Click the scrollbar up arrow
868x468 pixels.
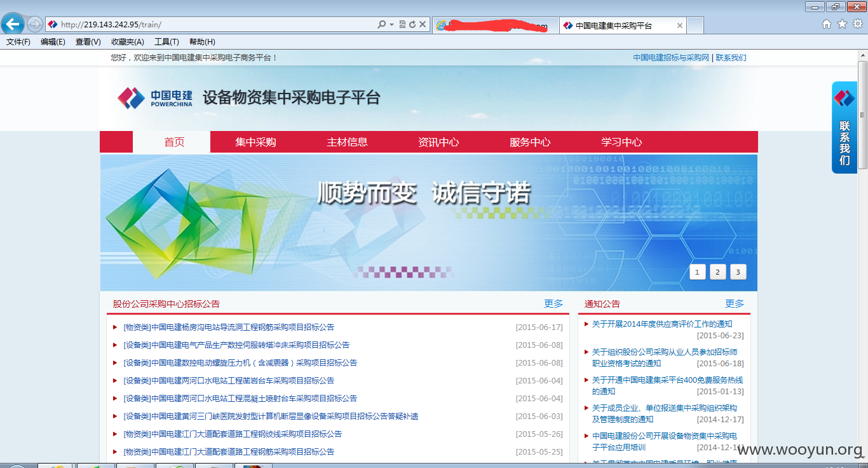862,55
